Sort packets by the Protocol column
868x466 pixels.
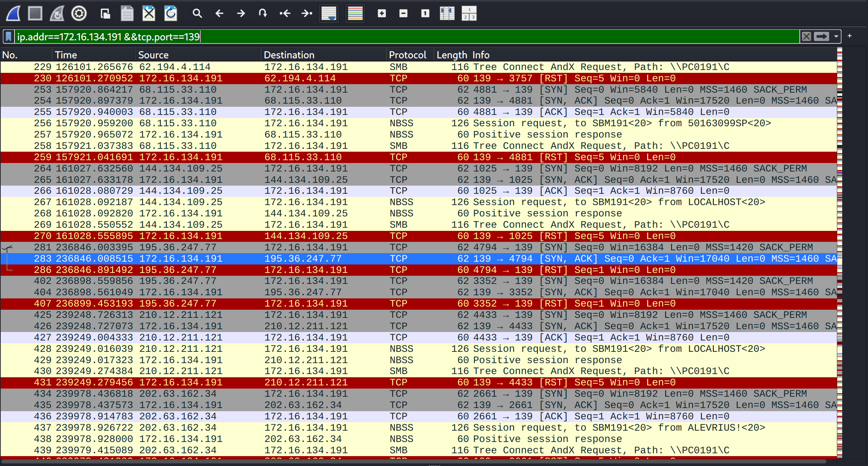click(407, 55)
